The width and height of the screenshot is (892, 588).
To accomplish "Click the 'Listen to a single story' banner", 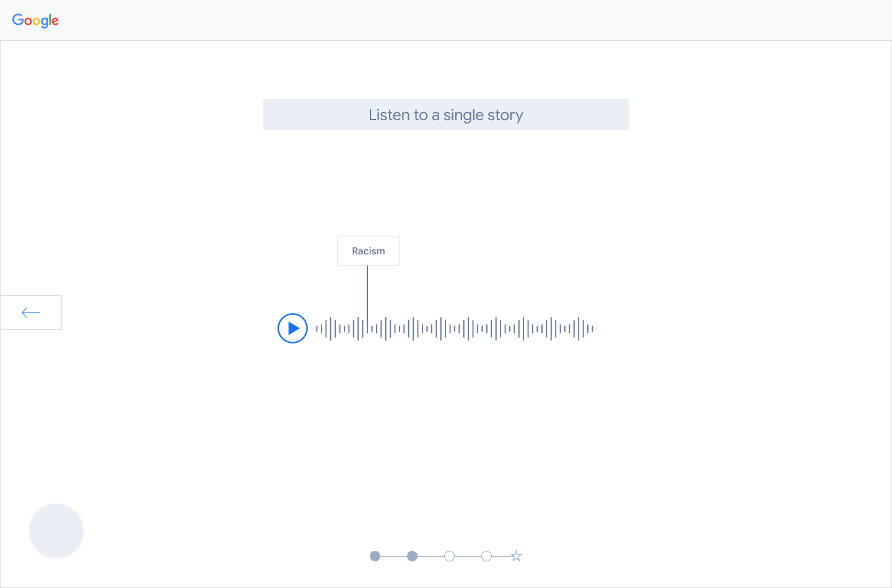I will [446, 115].
